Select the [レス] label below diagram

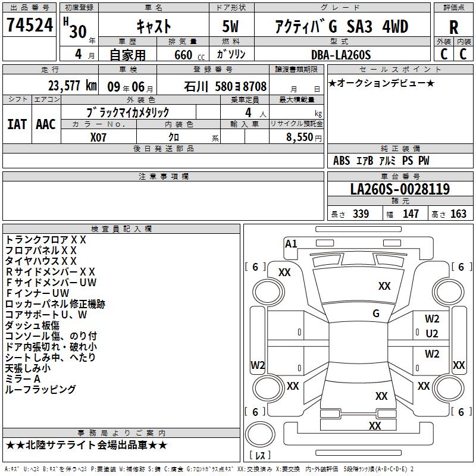pos(260,455)
